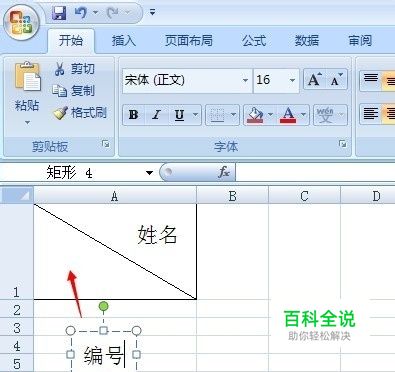
Task: Decrease font size with the small A
Action: 336,80
